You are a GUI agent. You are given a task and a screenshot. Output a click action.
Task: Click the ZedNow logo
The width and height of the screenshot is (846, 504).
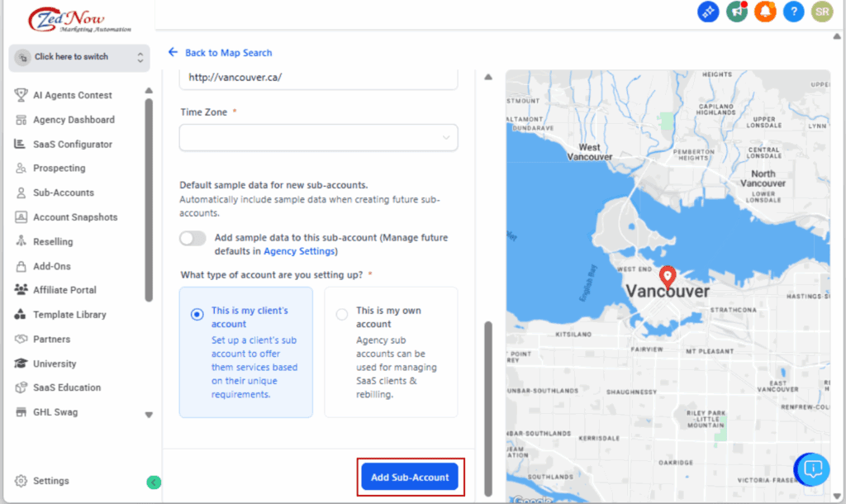80,20
